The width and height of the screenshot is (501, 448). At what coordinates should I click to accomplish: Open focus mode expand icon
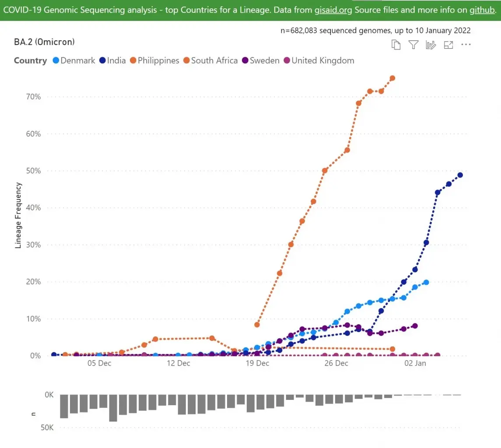[448, 45]
